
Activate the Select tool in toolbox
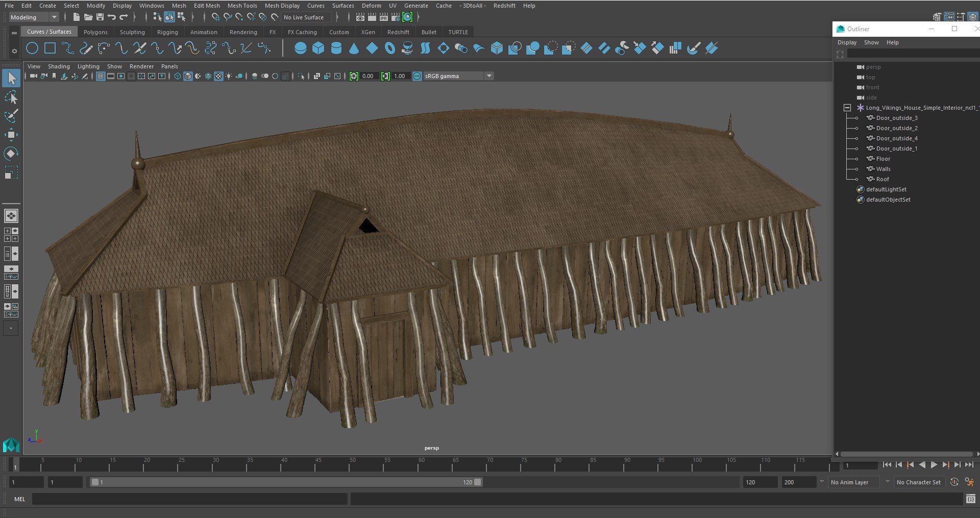[x=11, y=78]
